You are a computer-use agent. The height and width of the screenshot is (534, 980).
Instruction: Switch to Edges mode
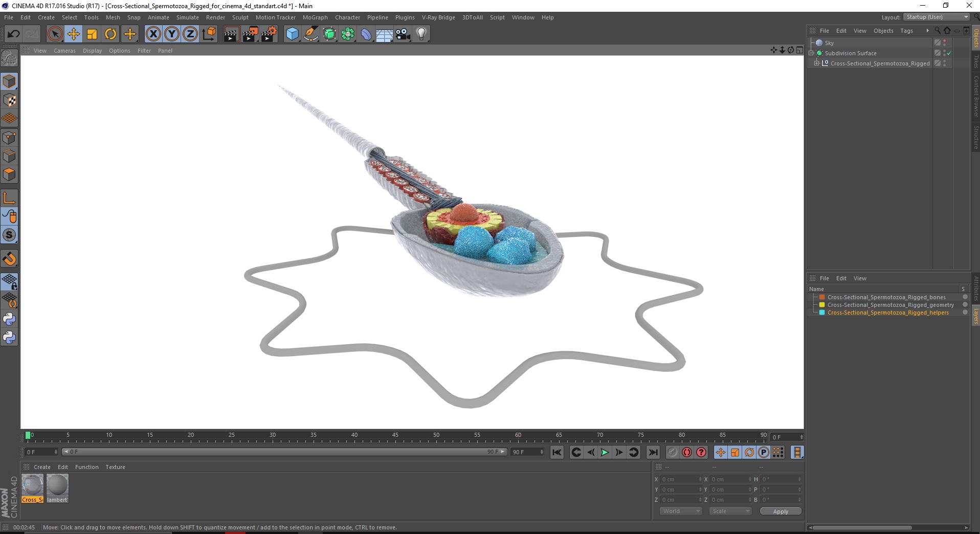pyautogui.click(x=9, y=156)
